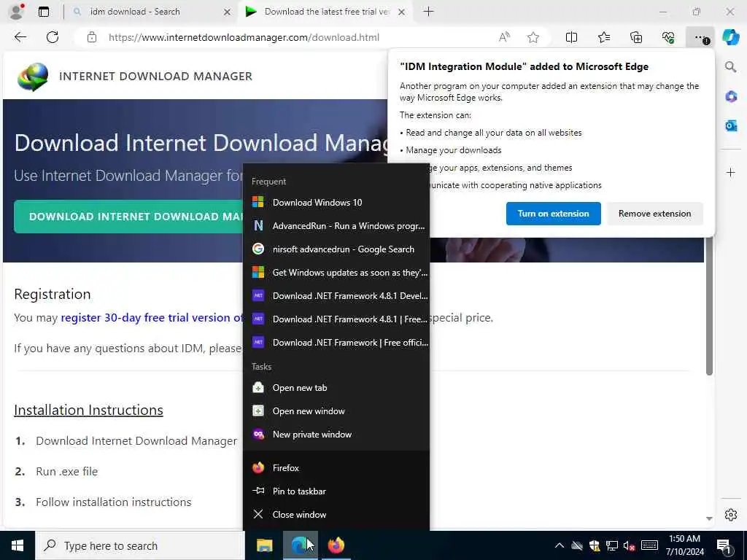Show hidden tray icons chevron
Screen dimensions: 747x560
coord(560,545)
